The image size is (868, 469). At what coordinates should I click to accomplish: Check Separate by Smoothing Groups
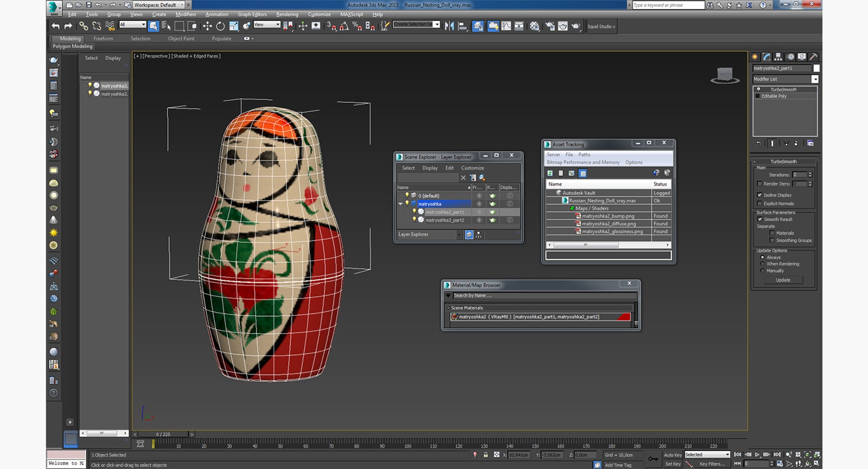point(772,240)
